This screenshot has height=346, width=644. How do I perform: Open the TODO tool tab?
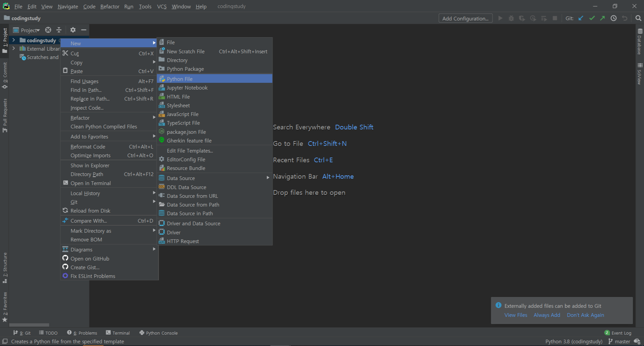click(48, 333)
